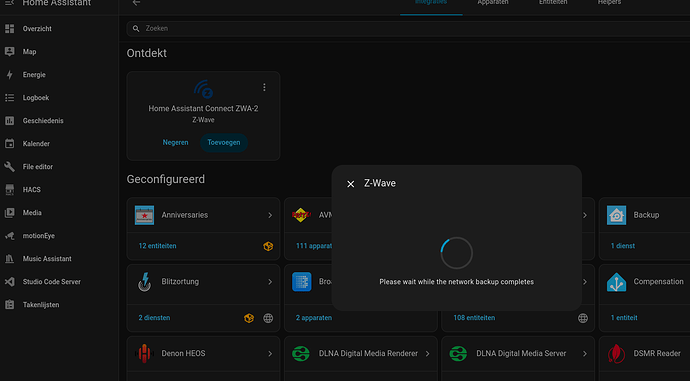Expand the Denon HEOS chevron
Image resolution: width=690 pixels, height=381 pixels.
(270, 353)
